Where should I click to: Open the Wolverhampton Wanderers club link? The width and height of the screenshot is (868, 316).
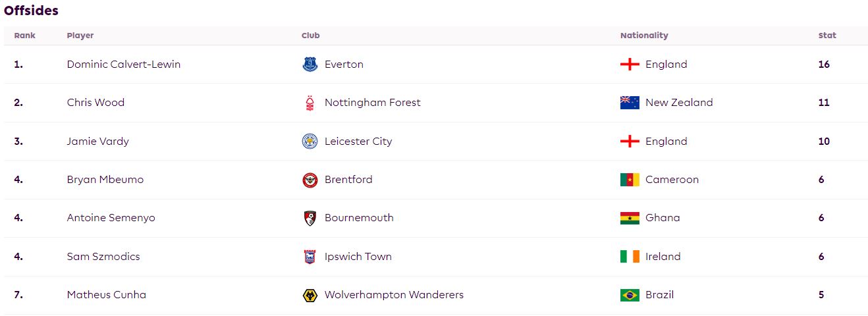coord(394,295)
